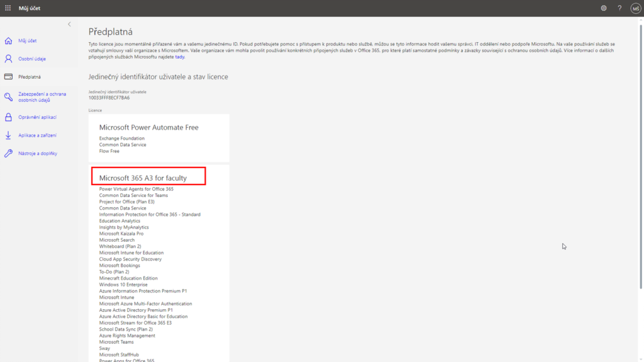Open the settings gear icon
The image size is (644, 362).
point(603,8)
